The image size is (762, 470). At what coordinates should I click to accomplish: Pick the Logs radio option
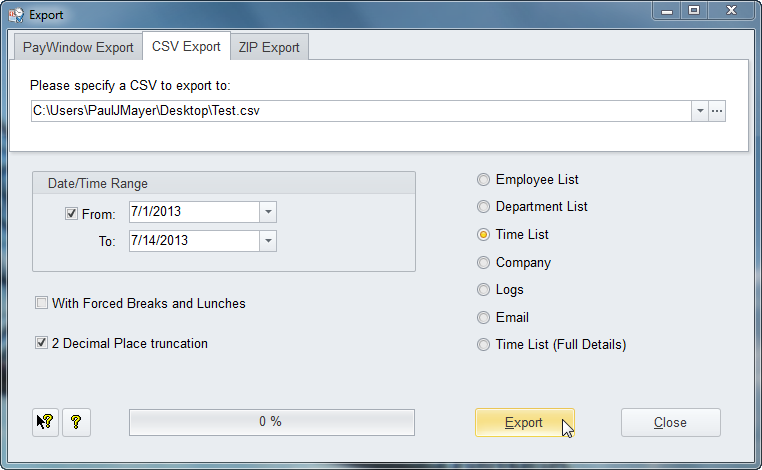tap(484, 290)
